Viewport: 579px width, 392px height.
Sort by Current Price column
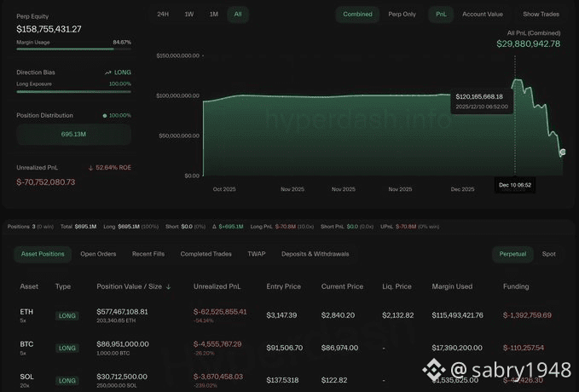[342, 286]
